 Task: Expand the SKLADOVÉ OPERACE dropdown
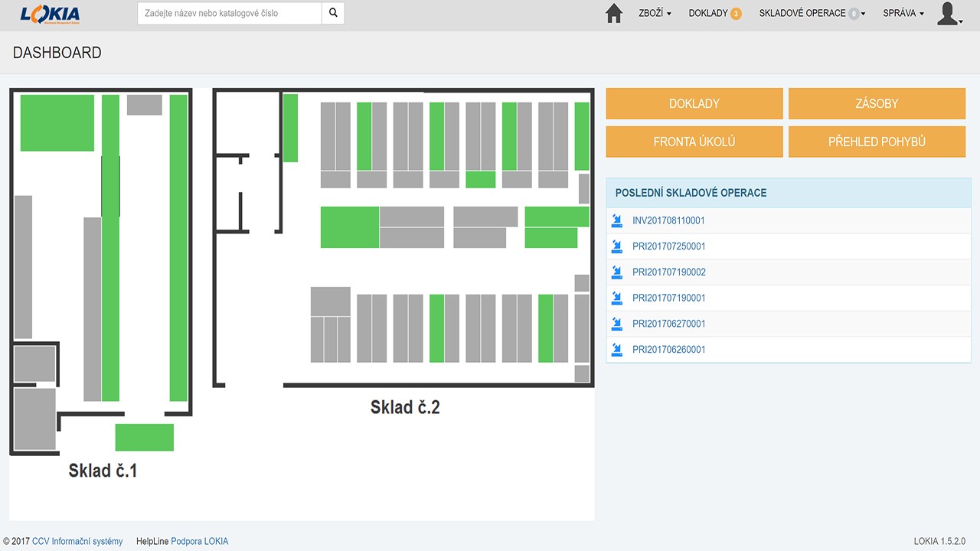pos(812,13)
